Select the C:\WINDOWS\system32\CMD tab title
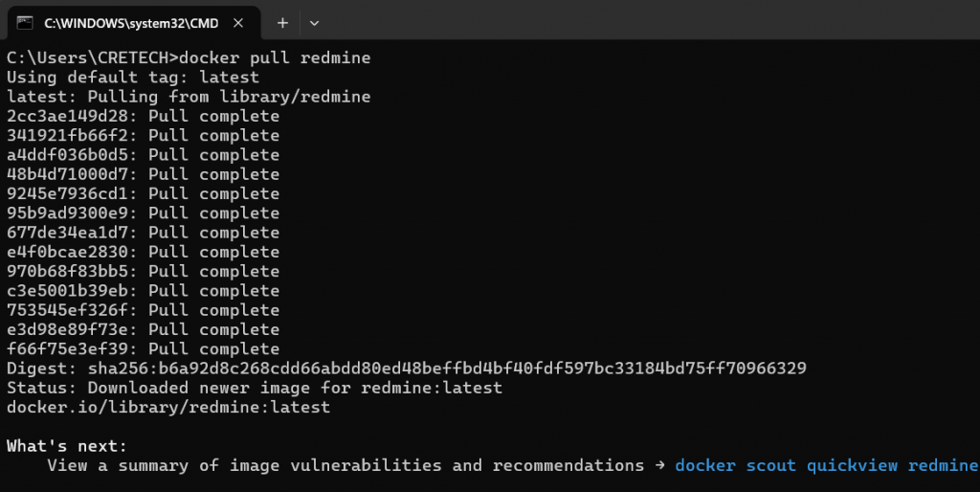The width and height of the screenshot is (980, 492). point(130,22)
